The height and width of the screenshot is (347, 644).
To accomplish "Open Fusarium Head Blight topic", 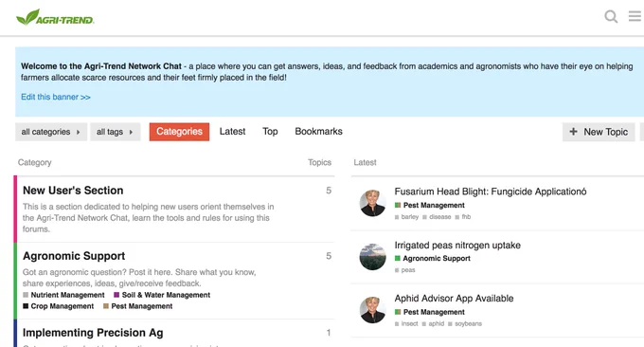I will [491, 192].
